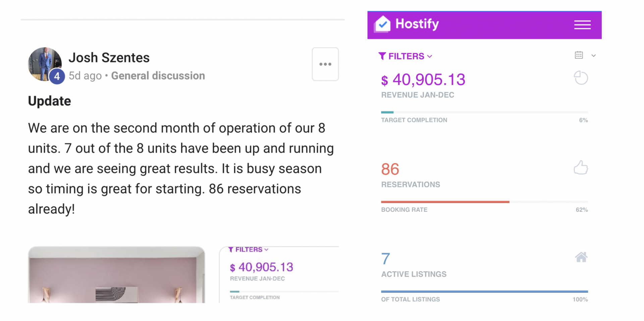Image resolution: width=644 pixels, height=321 pixels.
Task: Expand the chevron next to calendar icon
Action: click(593, 56)
